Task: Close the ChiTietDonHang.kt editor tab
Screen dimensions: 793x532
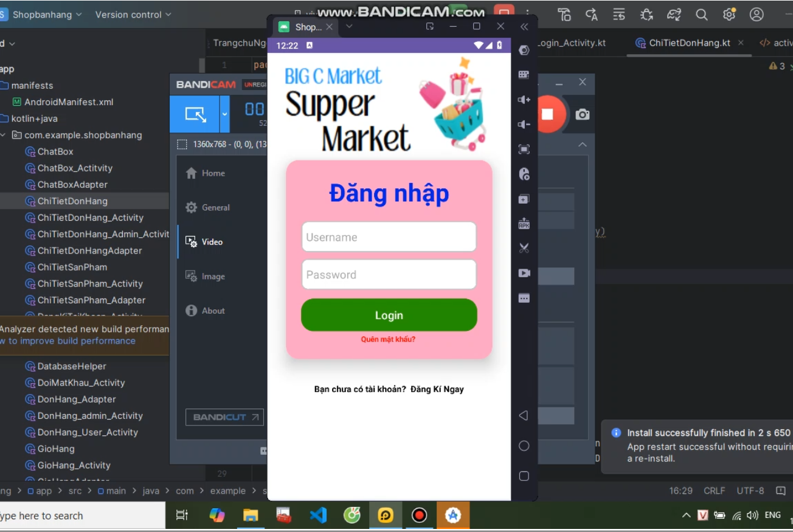Action: (741, 43)
